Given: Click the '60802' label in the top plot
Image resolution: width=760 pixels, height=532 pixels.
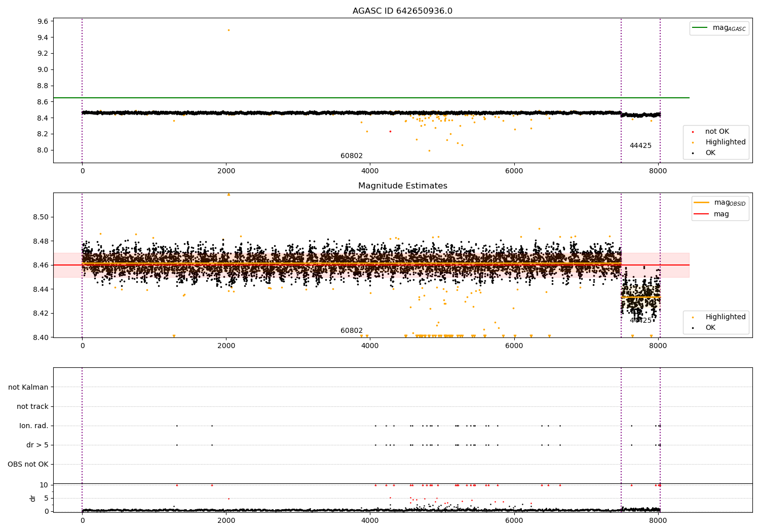Looking at the screenshot, I should [352, 156].
